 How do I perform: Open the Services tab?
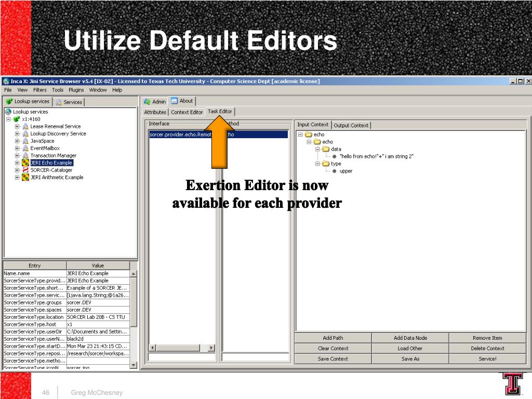[x=69, y=102]
